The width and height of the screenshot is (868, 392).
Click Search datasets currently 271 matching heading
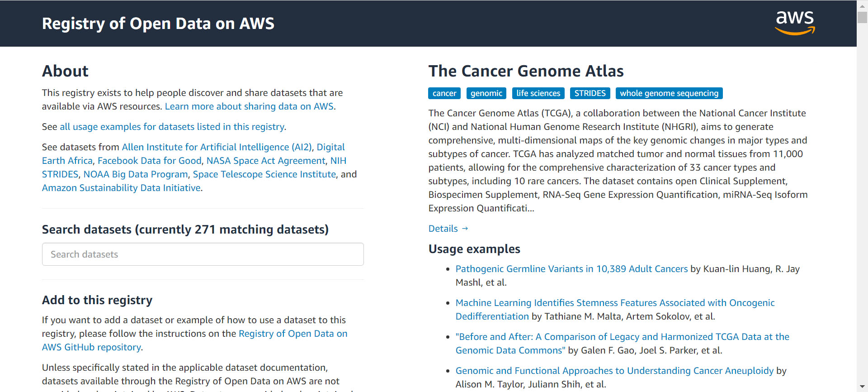coord(185,229)
